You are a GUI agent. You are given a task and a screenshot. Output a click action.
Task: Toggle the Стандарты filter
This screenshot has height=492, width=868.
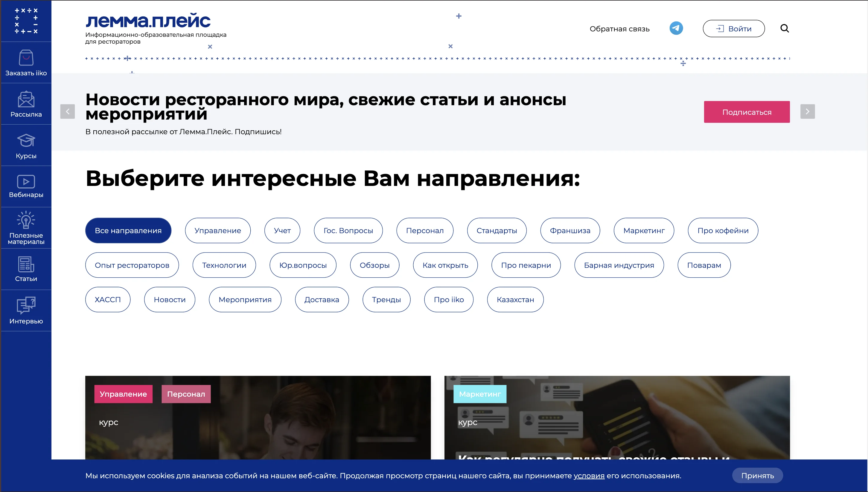(497, 230)
